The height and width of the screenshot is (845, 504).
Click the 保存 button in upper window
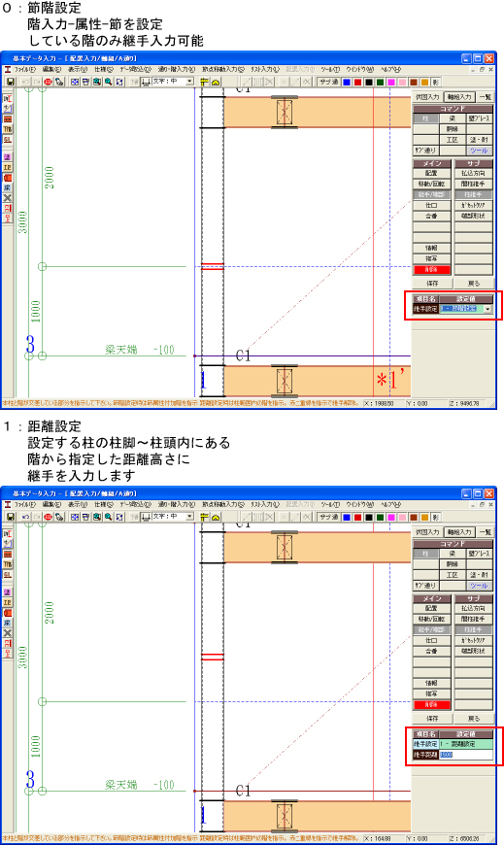(432, 284)
